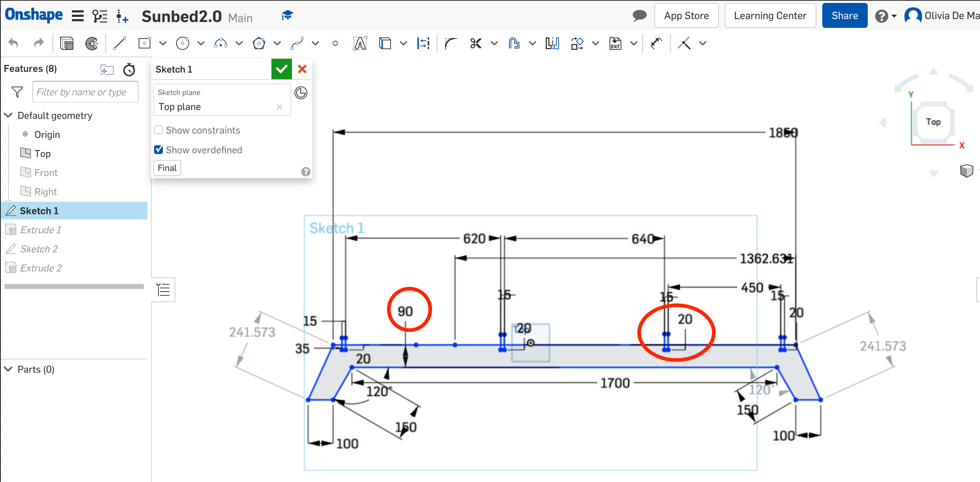
Task: Open Top plane dropdown selector
Action: pyautogui.click(x=219, y=106)
